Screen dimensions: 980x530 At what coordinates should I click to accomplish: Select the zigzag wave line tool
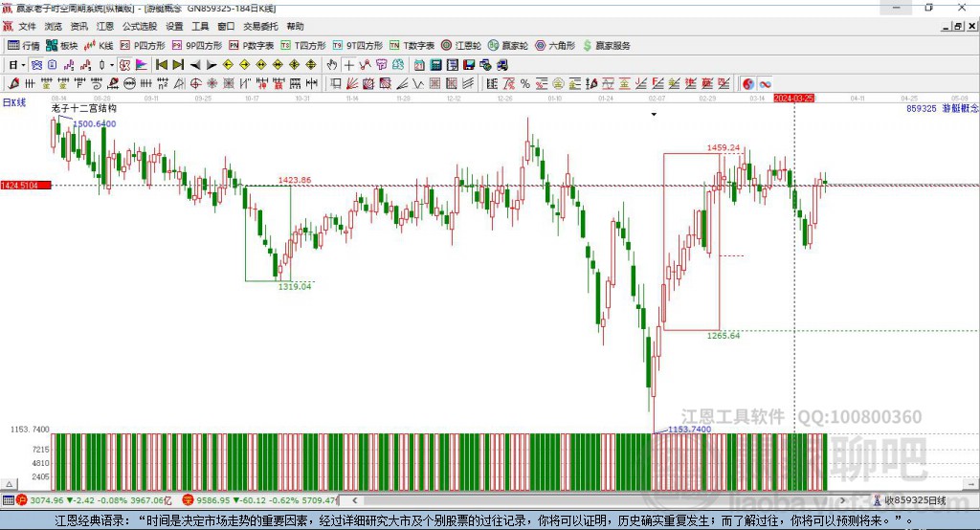(418, 84)
